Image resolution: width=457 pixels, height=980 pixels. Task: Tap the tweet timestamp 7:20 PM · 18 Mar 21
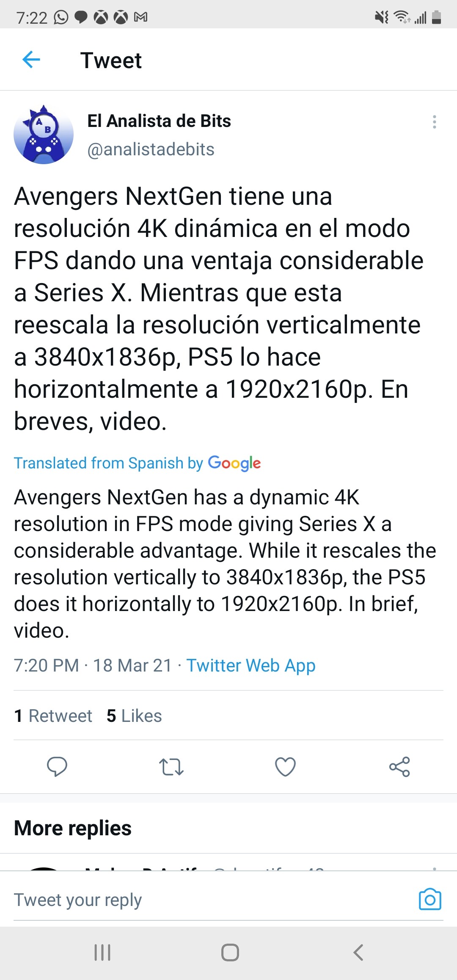(x=93, y=666)
